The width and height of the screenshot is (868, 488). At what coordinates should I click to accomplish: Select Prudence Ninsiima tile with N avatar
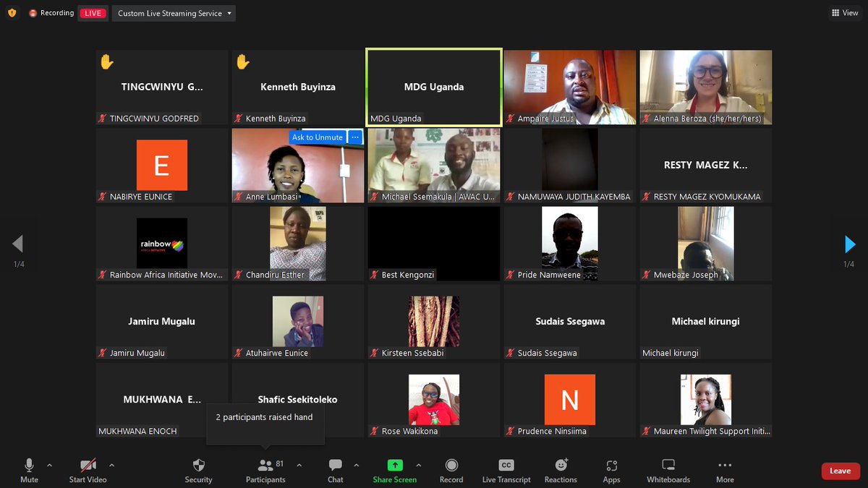pos(570,400)
